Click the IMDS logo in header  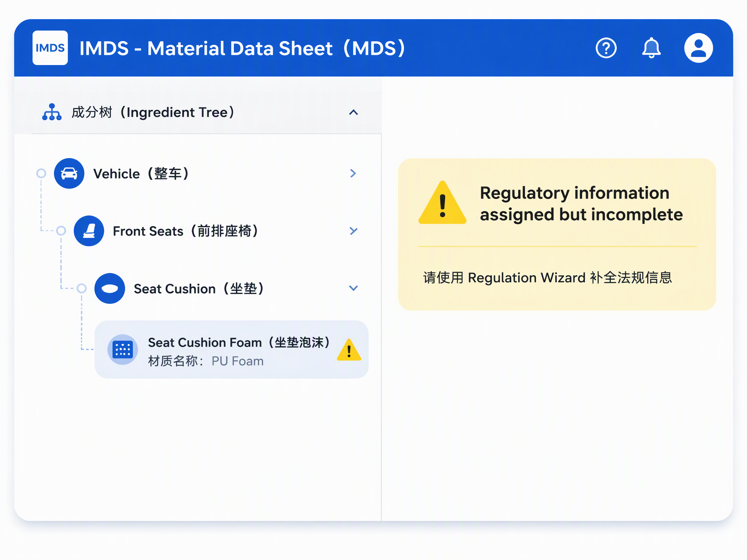pos(50,48)
